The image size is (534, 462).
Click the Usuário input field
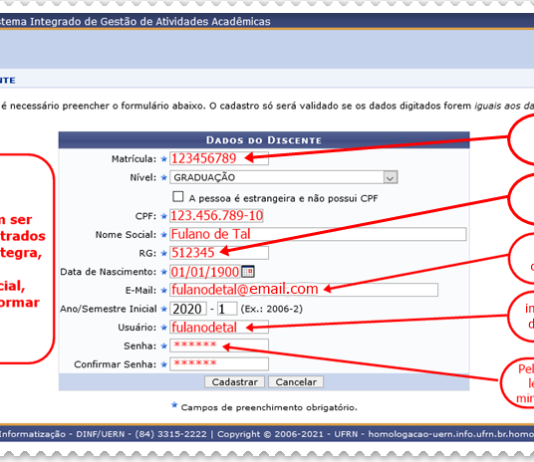click(x=219, y=327)
